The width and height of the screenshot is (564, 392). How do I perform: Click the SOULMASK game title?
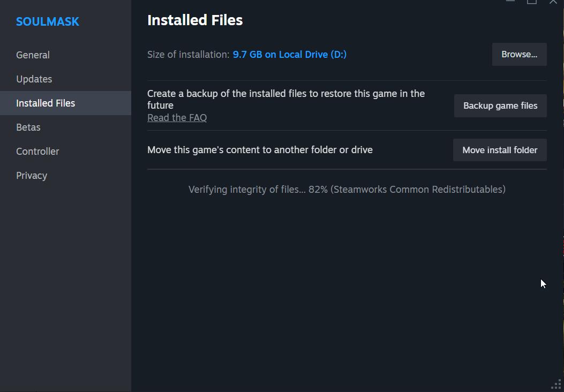47,21
